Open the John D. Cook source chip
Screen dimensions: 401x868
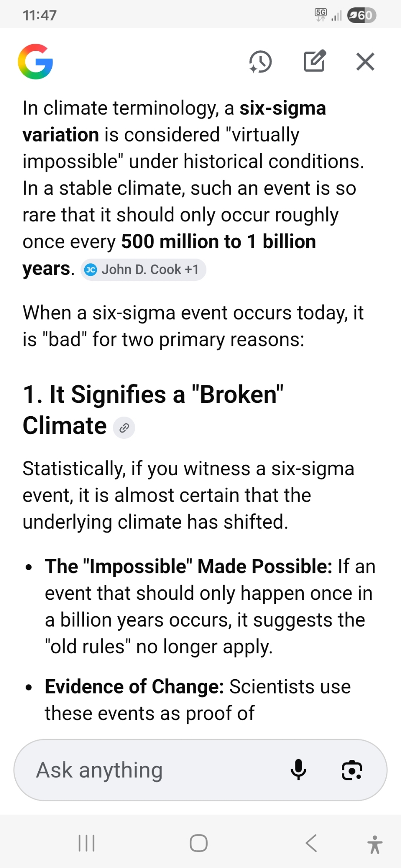tap(143, 270)
